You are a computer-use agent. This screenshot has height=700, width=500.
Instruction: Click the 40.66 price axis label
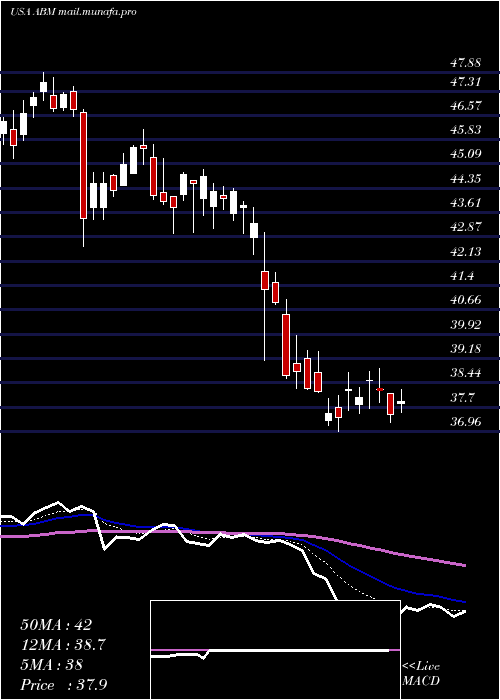(466, 300)
